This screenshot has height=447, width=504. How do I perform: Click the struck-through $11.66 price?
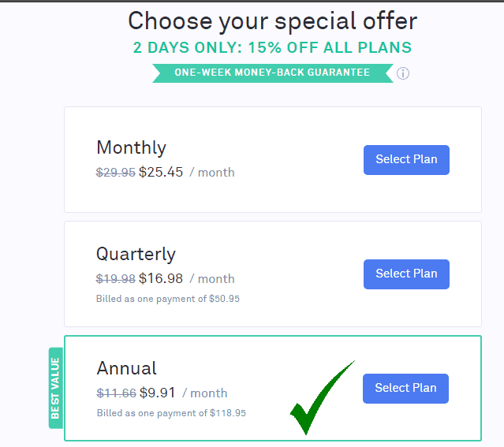click(117, 393)
